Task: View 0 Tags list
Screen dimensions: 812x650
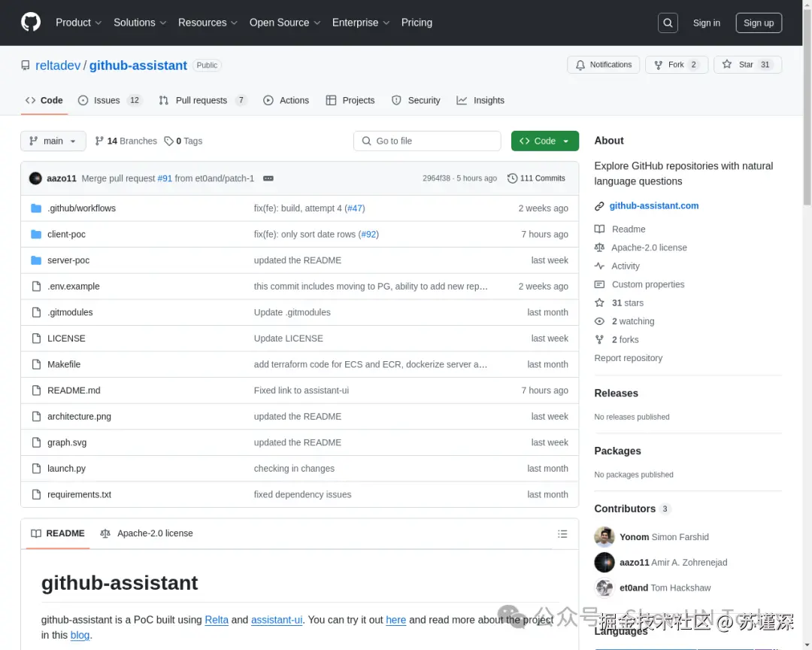Action: 183,141
